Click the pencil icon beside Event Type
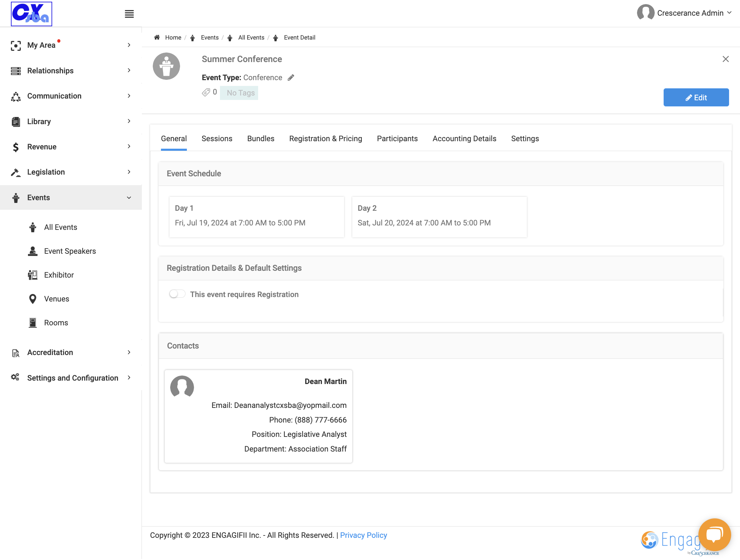Screen dimensions: 740x560 [291, 78]
